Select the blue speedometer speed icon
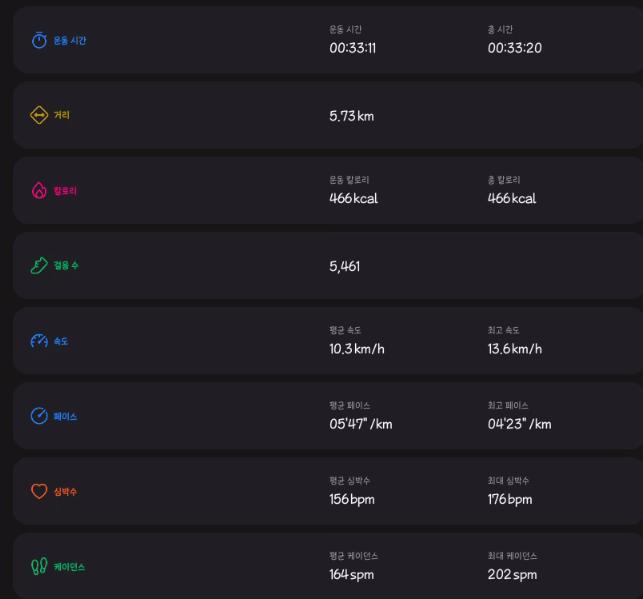The image size is (643, 599). tap(39, 341)
